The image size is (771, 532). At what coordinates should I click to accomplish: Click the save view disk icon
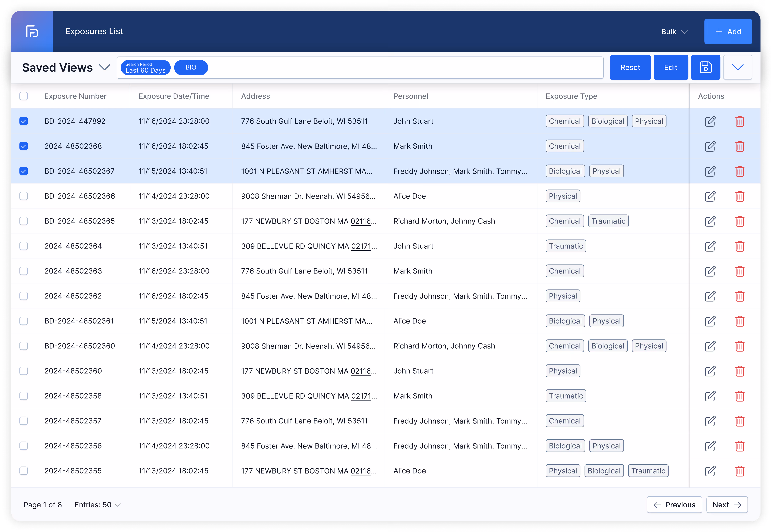tap(705, 67)
